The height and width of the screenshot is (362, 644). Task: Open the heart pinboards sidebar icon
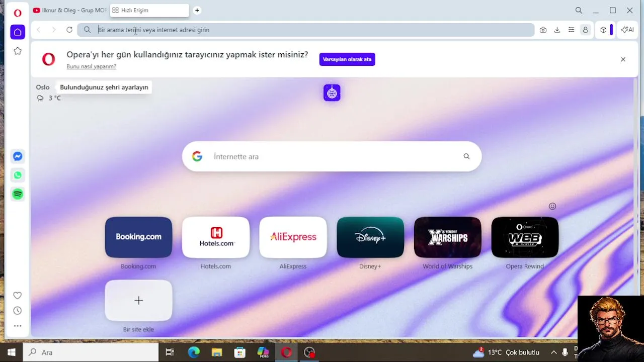[x=18, y=296]
